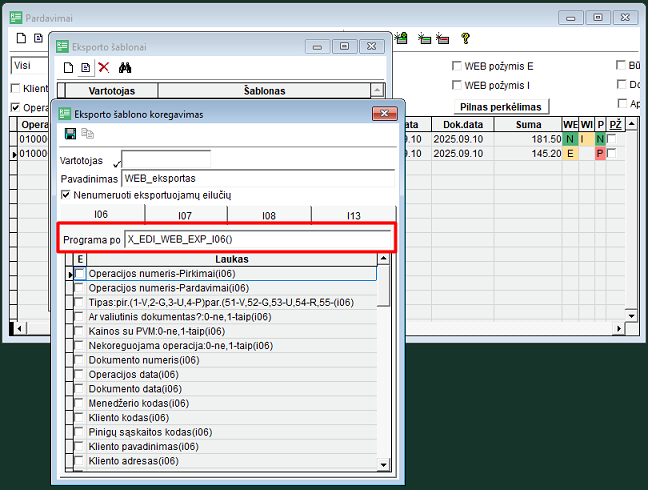Select the Menedžerio kodas(i06) row
The width and height of the screenshot is (648, 490).
coord(231,403)
